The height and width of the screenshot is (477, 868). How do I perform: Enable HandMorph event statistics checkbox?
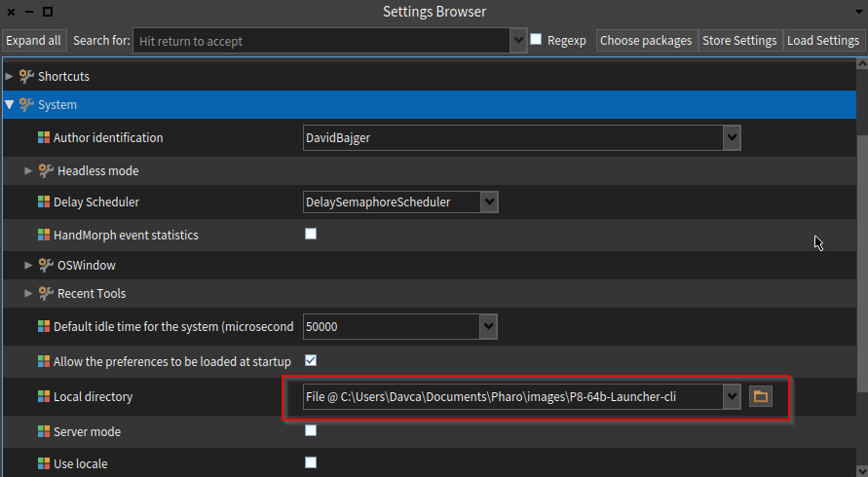click(311, 234)
